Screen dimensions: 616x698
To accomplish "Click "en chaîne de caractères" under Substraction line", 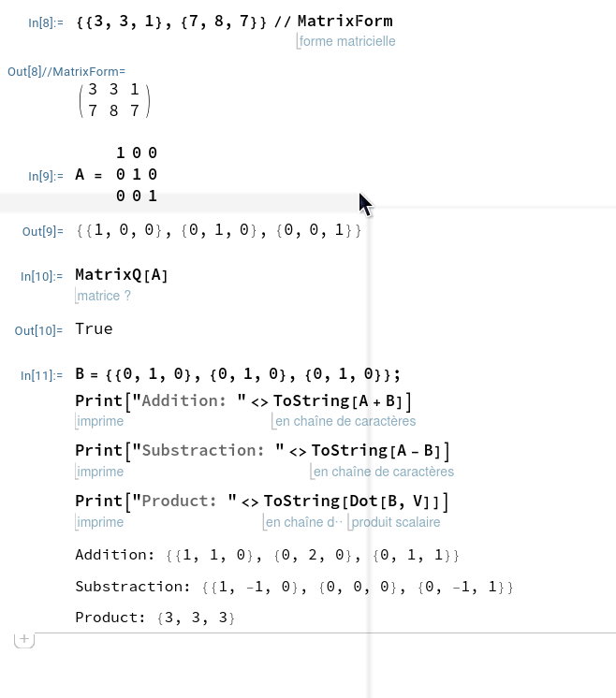I will [384, 472].
